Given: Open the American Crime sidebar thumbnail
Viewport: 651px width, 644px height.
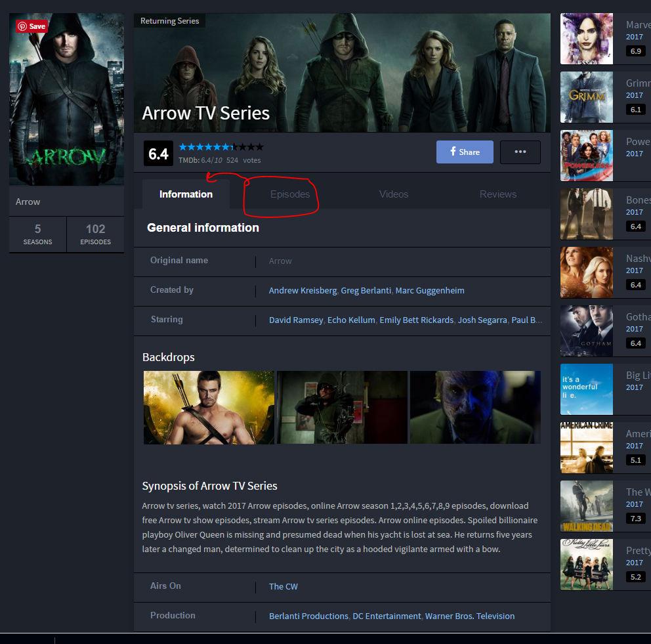Looking at the screenshot, I should pos(586,448).
